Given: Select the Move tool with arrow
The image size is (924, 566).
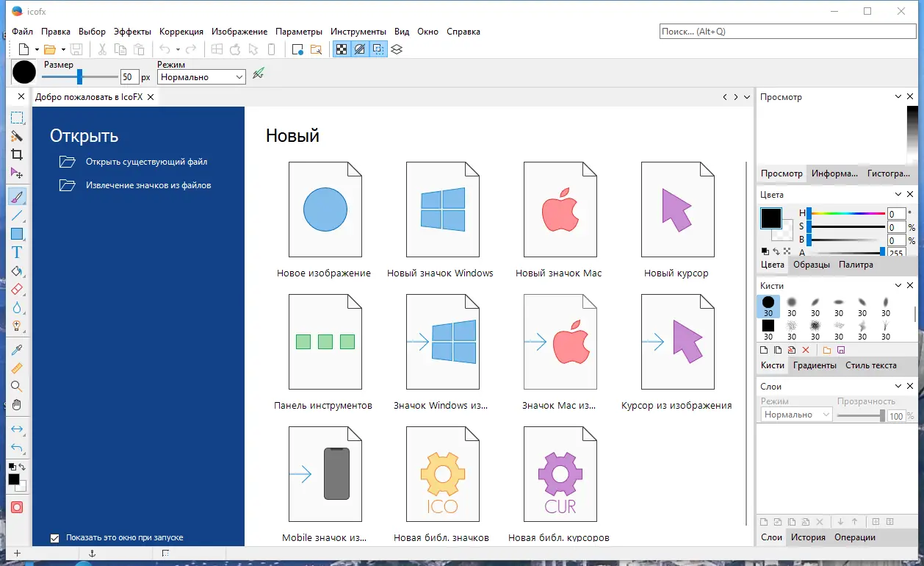Looking at the screenshot, I should (x=16, y=173).
